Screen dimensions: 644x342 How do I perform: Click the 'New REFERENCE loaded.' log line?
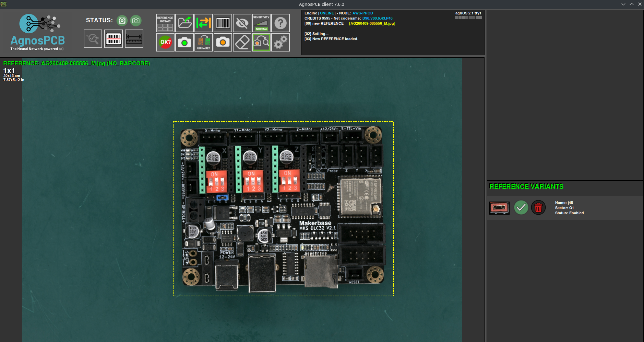tap(331, 39)
